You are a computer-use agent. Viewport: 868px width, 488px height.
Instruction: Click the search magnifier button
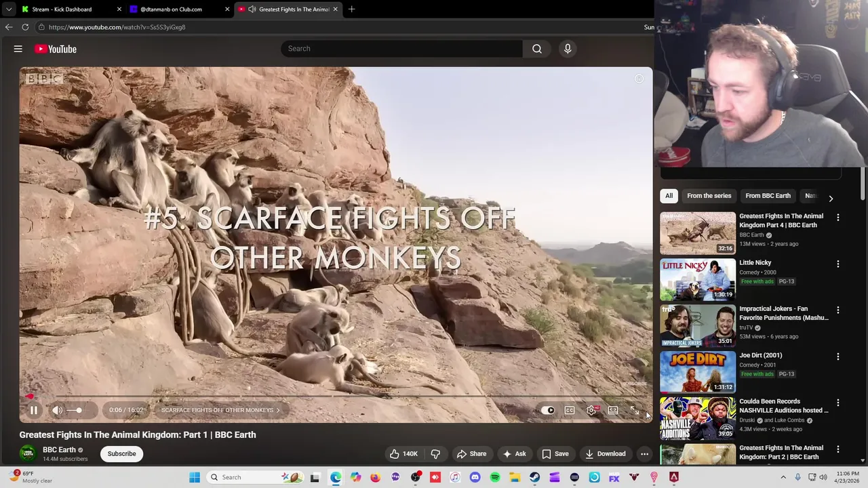pyautogui.click(x=537, y=49)
